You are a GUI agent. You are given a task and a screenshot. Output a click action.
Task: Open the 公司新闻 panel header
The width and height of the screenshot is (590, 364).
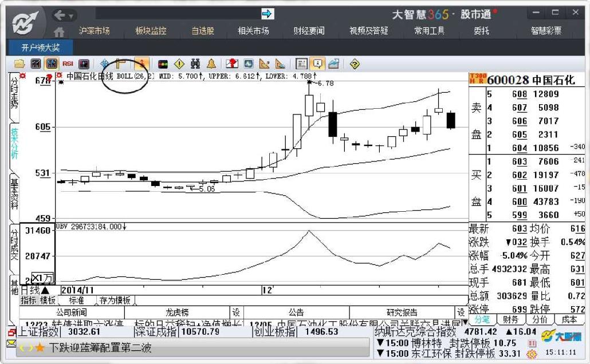pos(72,312)
